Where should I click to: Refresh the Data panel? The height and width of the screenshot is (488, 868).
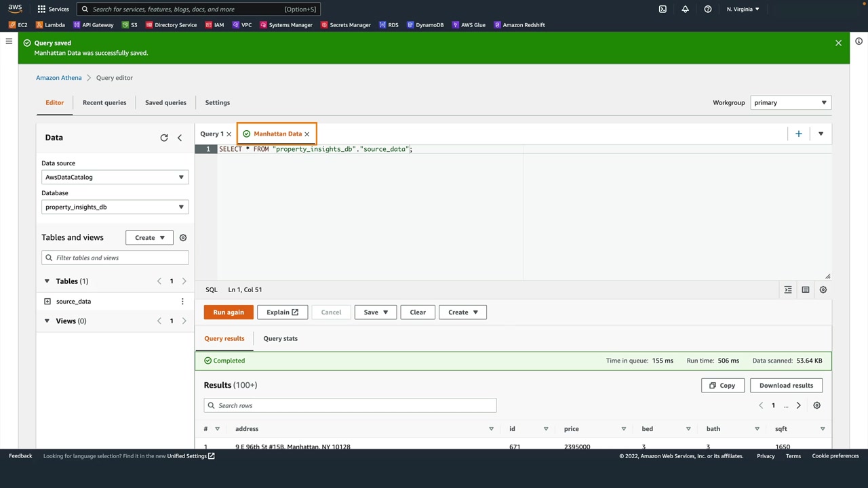point(164,138)
